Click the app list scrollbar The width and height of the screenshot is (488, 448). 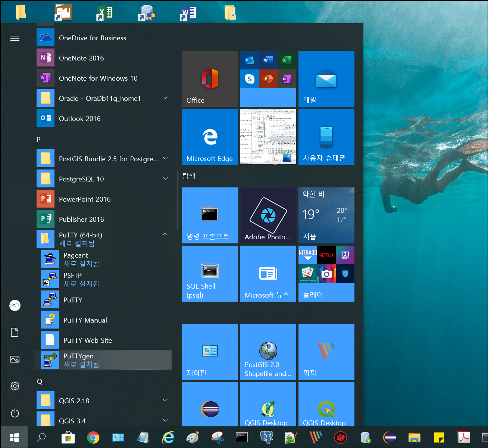[x=178, y=200]
